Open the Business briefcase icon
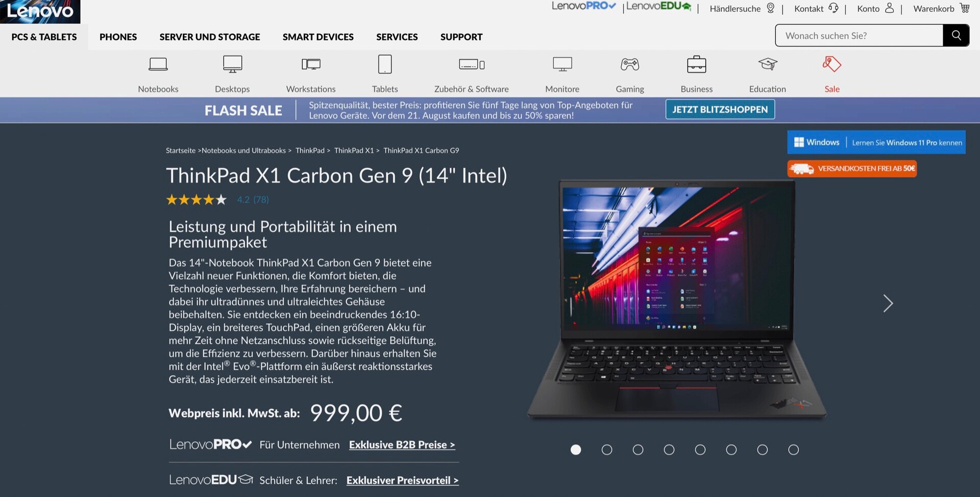The image size is (980, 497). (696, 64)
